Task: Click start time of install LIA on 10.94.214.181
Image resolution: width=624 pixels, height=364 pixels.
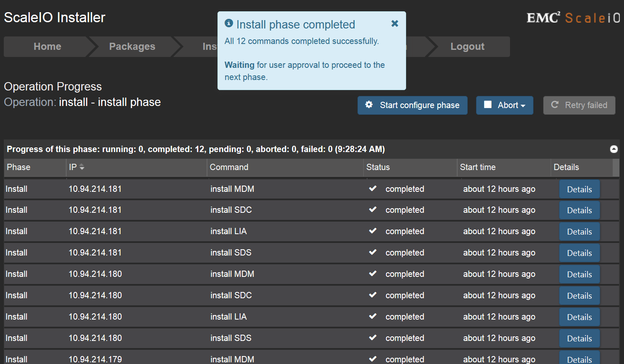Action: click(x=499, y=231)
